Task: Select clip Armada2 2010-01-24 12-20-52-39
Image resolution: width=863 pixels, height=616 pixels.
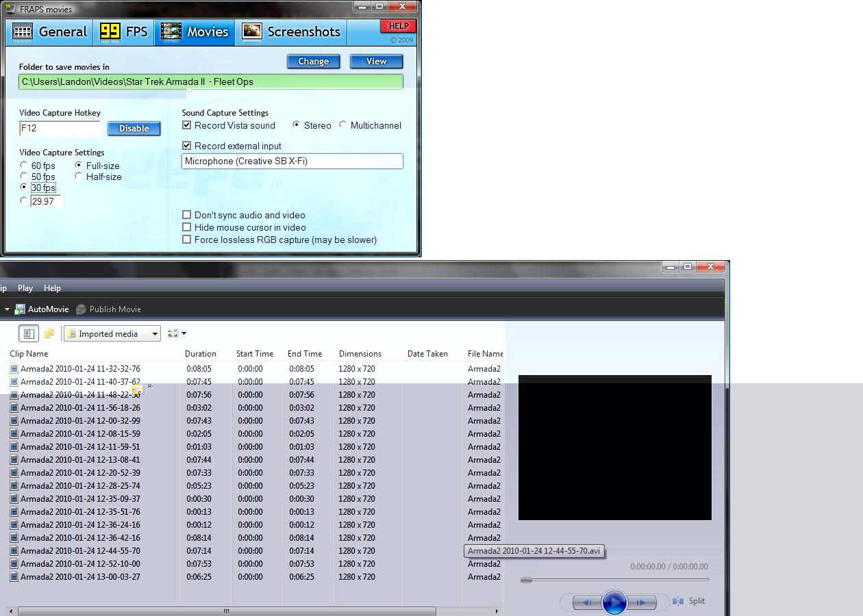Action: coord(80,473)
